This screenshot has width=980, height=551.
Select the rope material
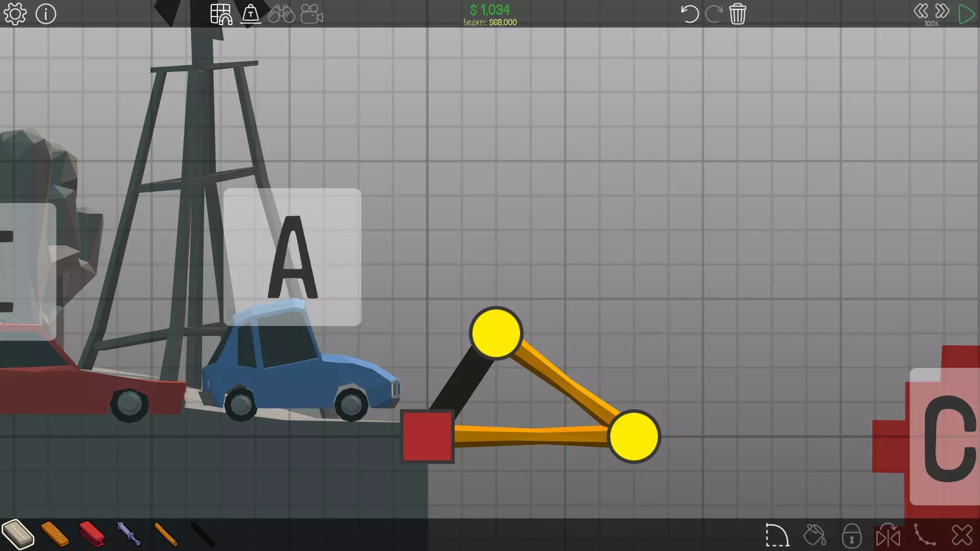click(x=165, y=534)
